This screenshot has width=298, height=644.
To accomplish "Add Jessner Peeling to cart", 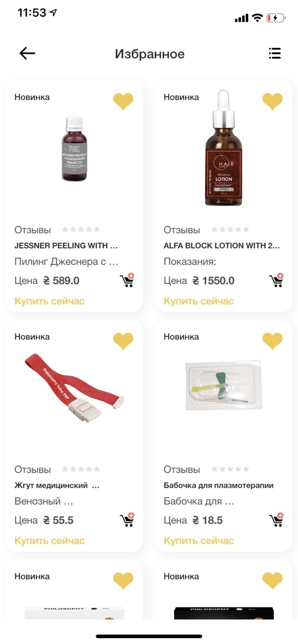I will pos(127,280).
